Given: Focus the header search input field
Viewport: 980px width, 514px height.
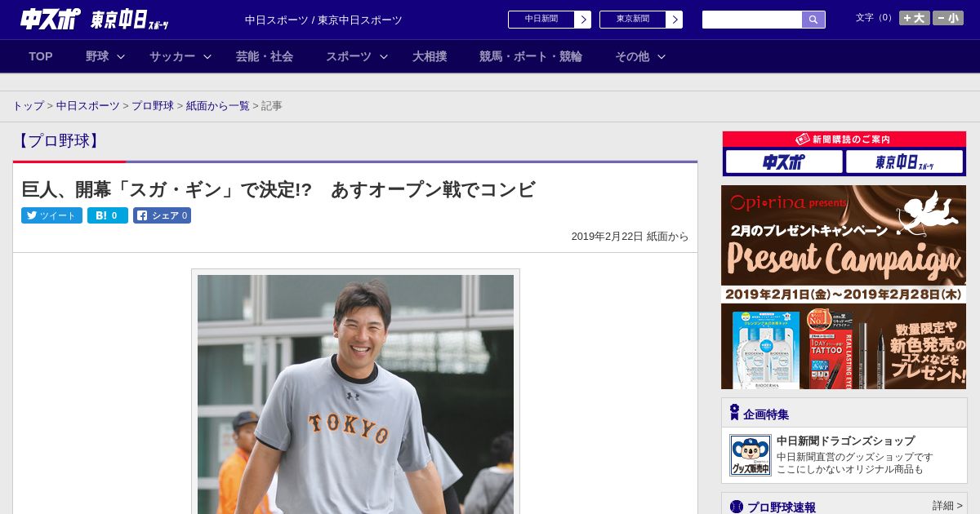Looking at the screenshot, I should point(752,20).
